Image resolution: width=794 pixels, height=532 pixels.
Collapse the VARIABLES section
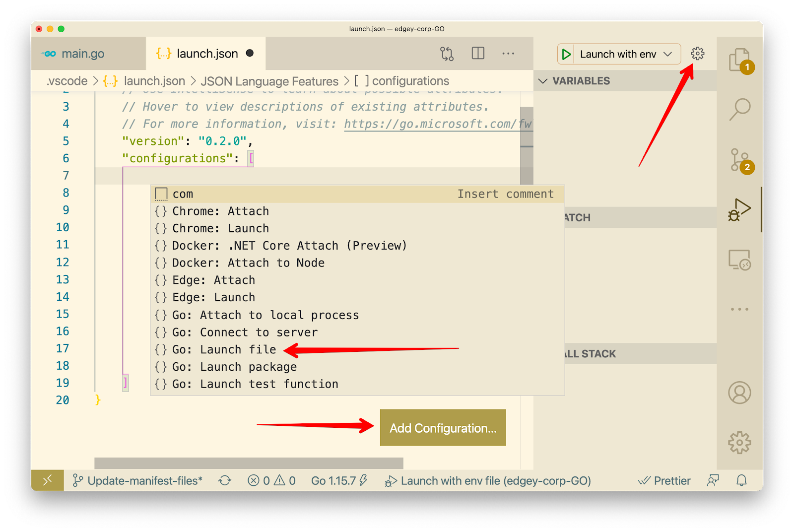pyautogui.click(x=625, y=81)
